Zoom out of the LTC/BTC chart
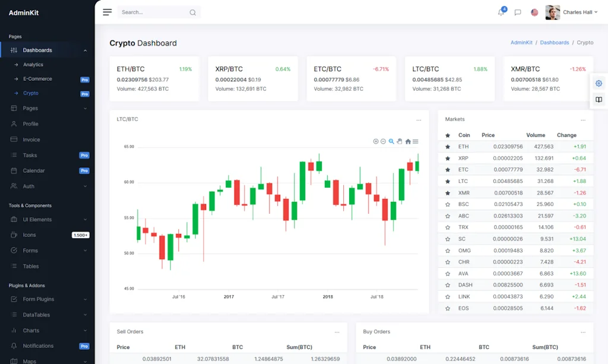The width and height of the screenshot is (608, 364). (383, 141)
